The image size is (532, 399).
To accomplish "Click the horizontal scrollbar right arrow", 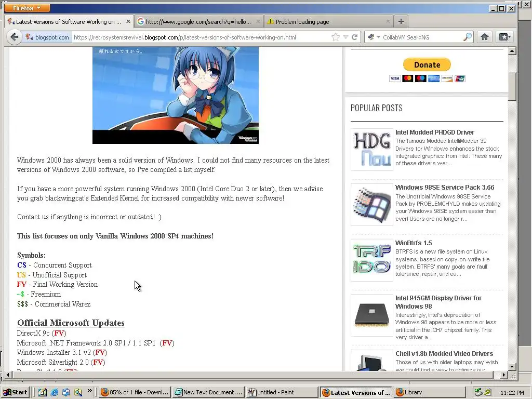I will click(x=504, y=375).
